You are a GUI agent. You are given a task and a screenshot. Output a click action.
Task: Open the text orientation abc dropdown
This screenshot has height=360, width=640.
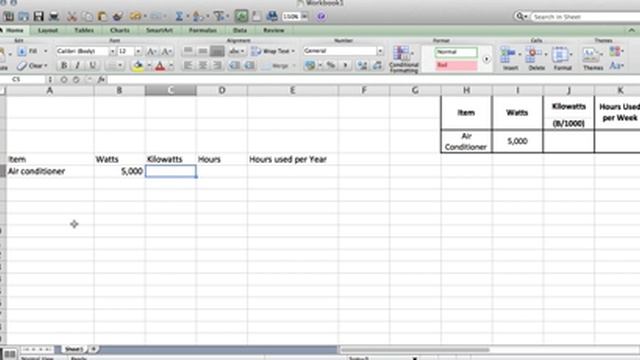click(236, 51)
